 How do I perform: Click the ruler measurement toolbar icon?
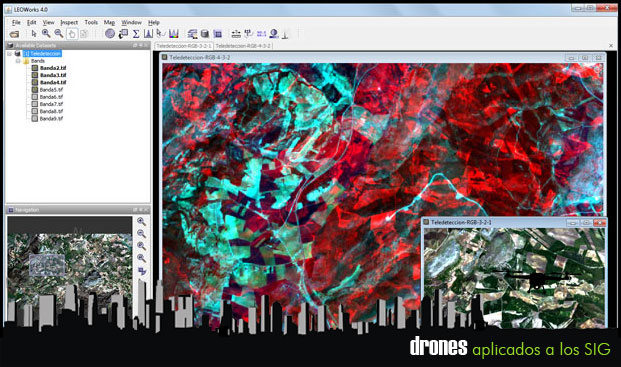236,34
